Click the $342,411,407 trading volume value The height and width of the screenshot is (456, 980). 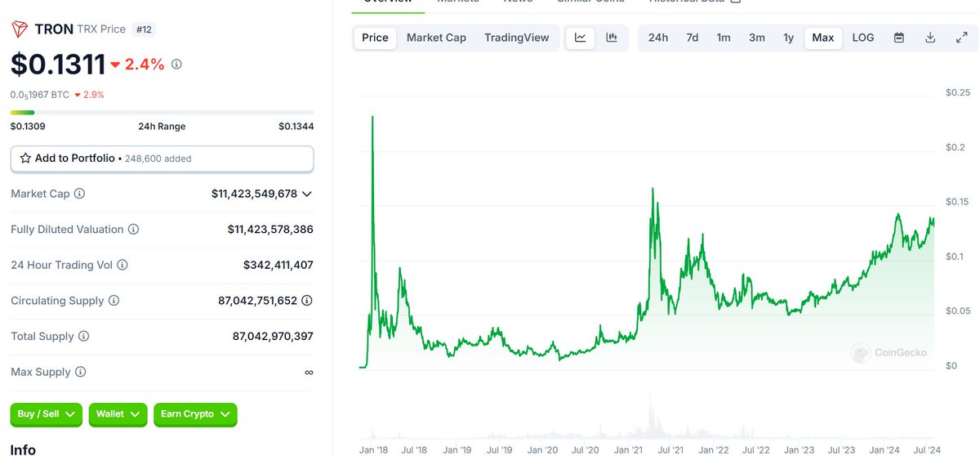click(278, 265)
